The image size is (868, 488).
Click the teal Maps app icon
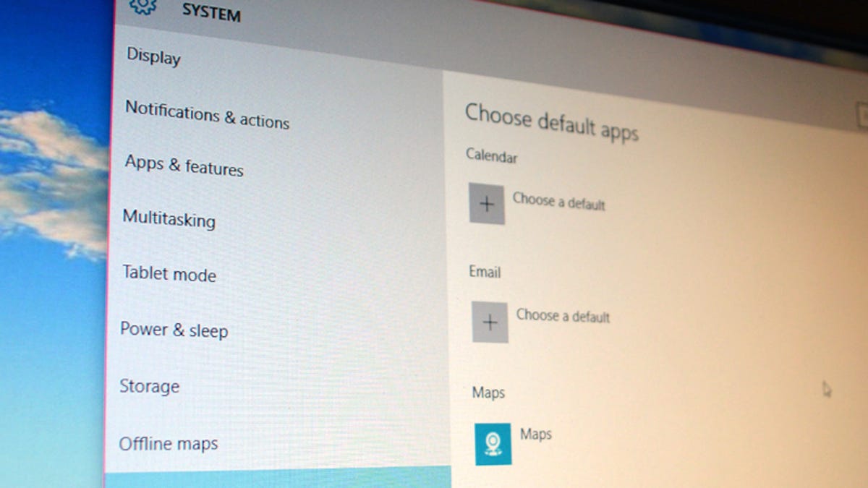pyautogui.click(x=493, y=443)
